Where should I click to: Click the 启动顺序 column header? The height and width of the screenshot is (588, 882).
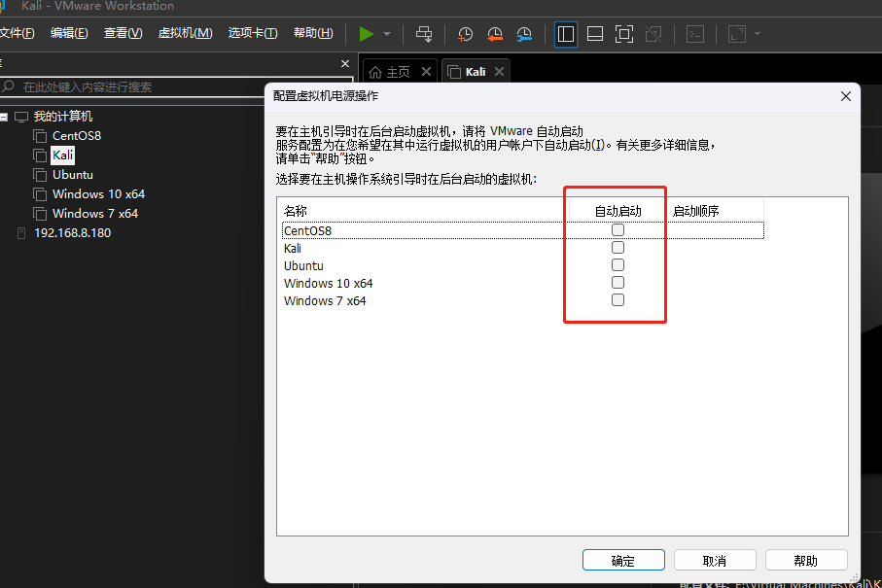pyautogui.click(x=715, y=211)
